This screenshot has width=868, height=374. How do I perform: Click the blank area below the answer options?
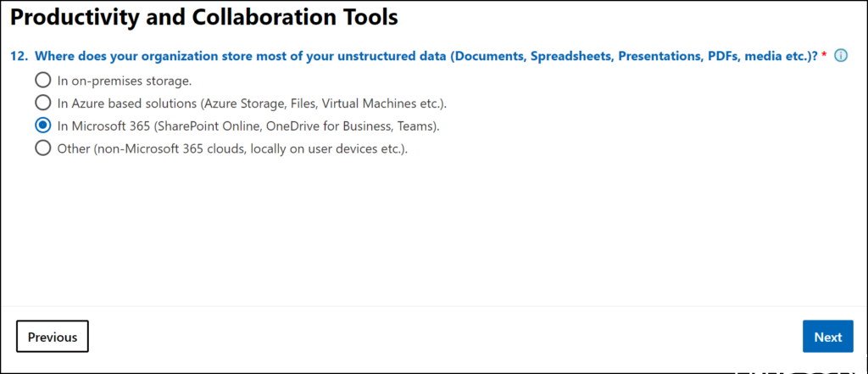[434, 229]
